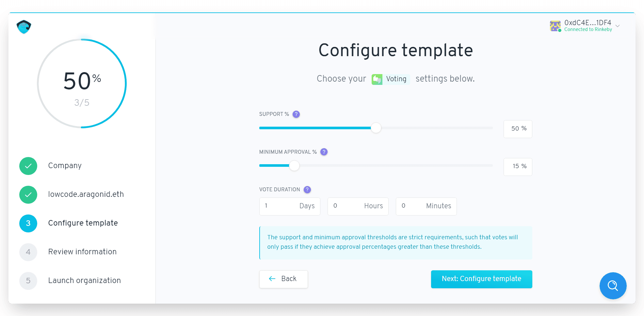Viewport: 644px width, 316px height.
Task: Click the green Voting app icon
Action: [377, 79]
